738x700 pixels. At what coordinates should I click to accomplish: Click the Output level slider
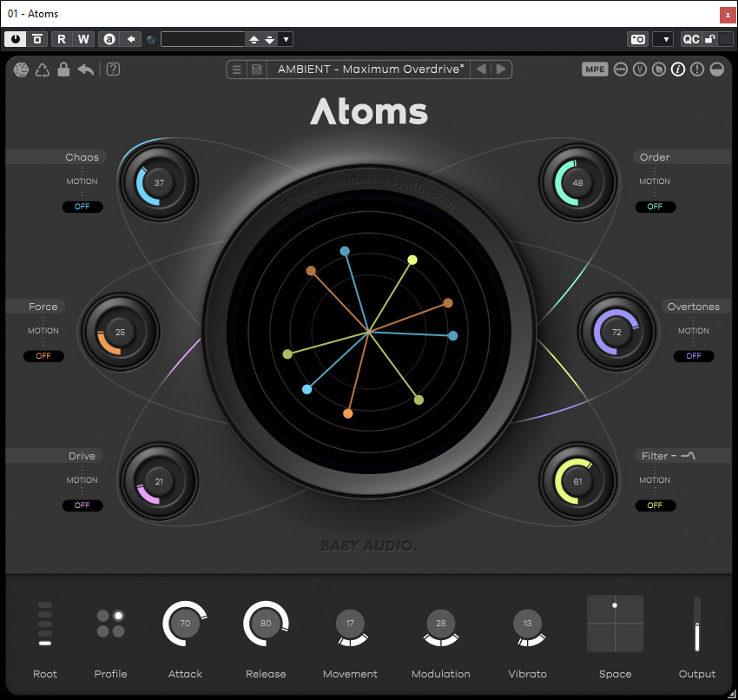[697, 624]
